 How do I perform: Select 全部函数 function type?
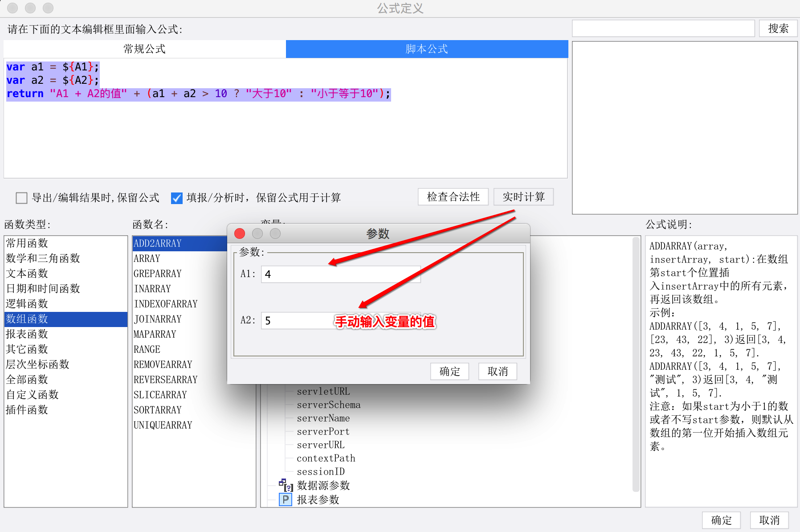[x=66, y=380]
